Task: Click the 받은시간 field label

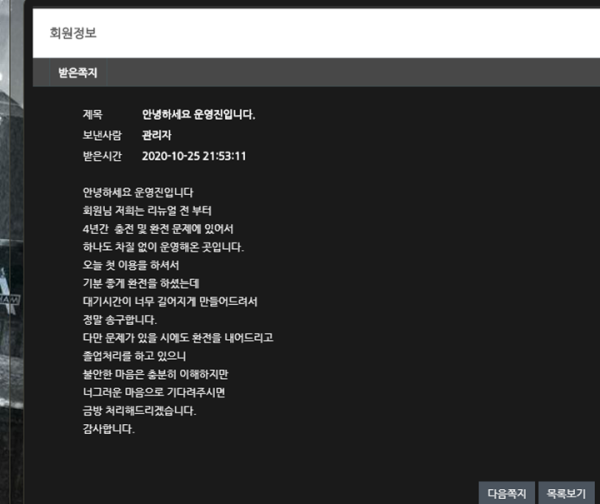Action: (x=102, y=156)
